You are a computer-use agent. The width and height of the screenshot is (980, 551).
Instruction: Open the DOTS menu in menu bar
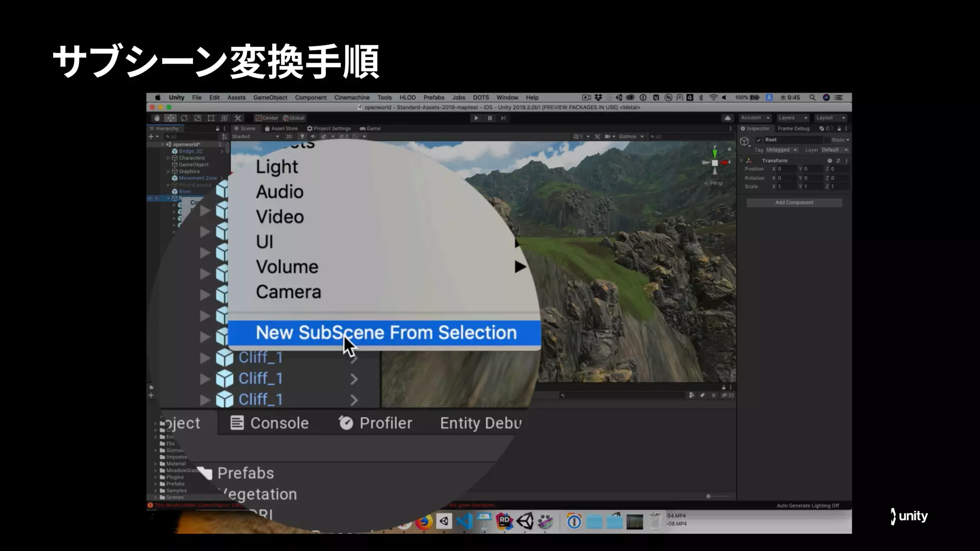[x=480, y=98]
